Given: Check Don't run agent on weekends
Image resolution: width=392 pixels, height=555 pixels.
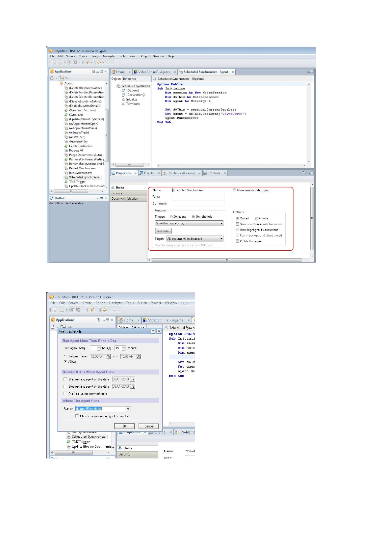Looking at the screenshot, I should click(x=65, y=394).
